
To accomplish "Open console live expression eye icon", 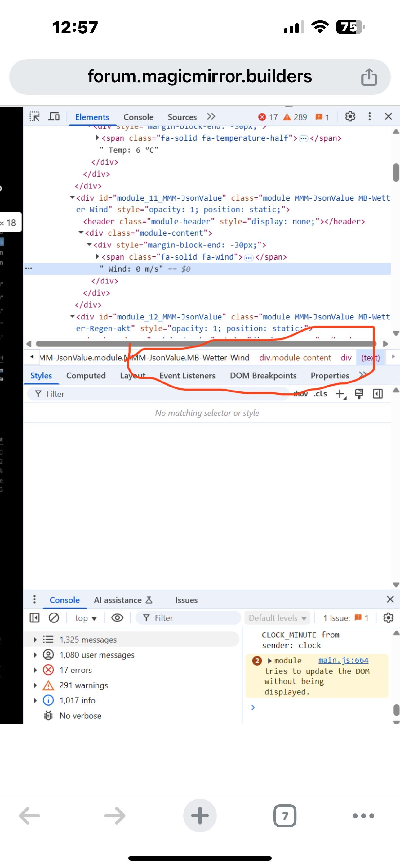I will [x=117, y=618].
